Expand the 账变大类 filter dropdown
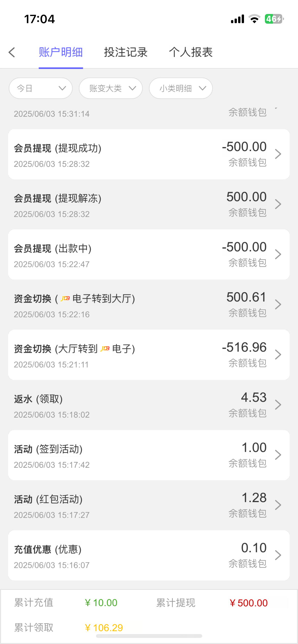The height and width of the screenshot is (644, 298). point(111,88)
